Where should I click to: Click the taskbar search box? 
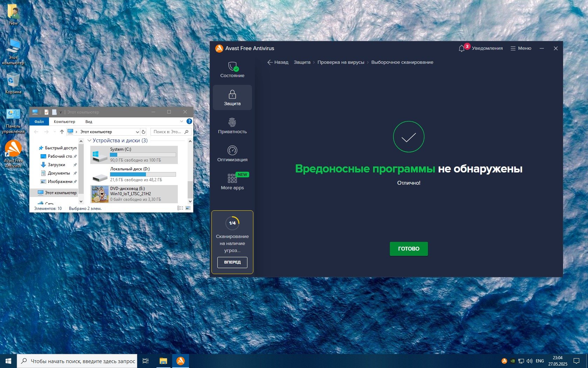coord(77,361)
